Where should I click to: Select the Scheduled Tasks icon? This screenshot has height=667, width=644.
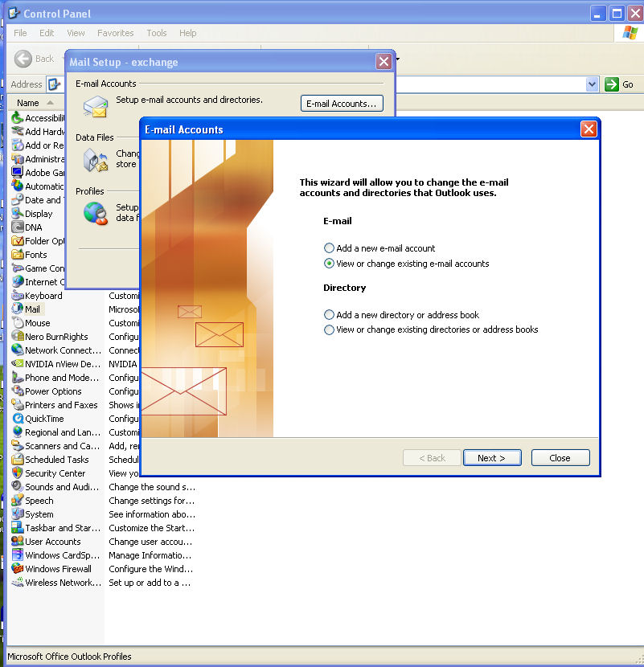tap(18, 460)
